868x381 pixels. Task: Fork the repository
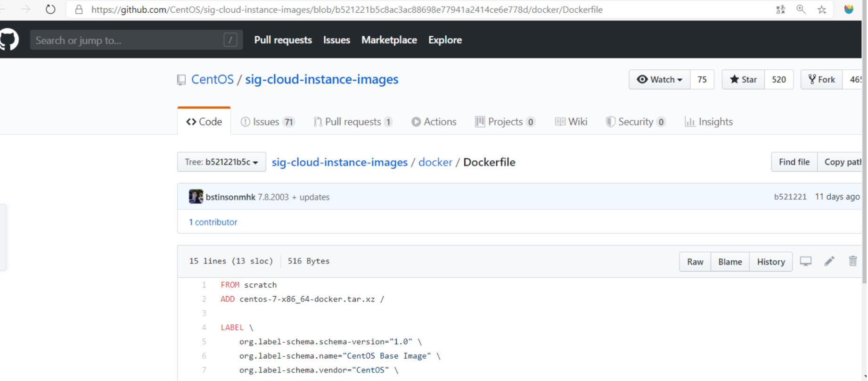tap(822, 79)
